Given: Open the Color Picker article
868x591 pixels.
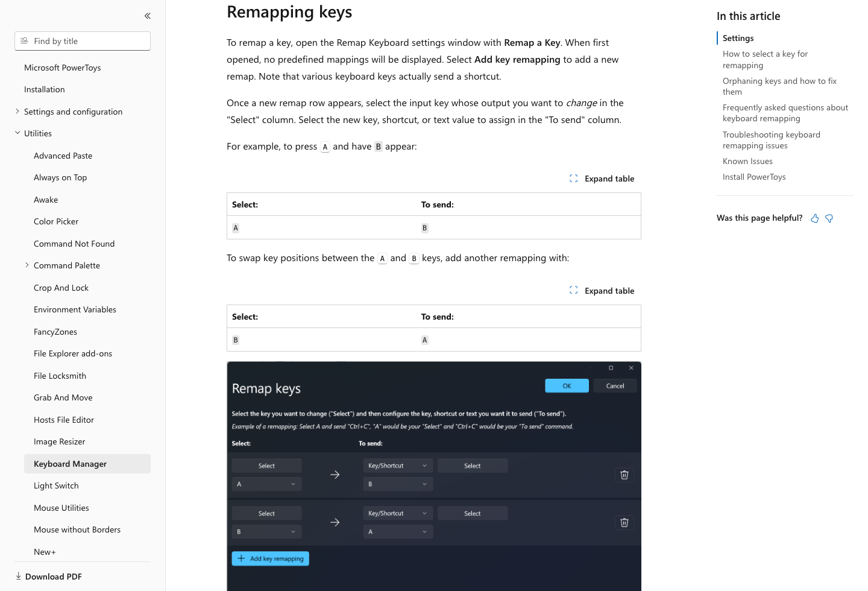Looking at the screenshot, I should [56, 221].
